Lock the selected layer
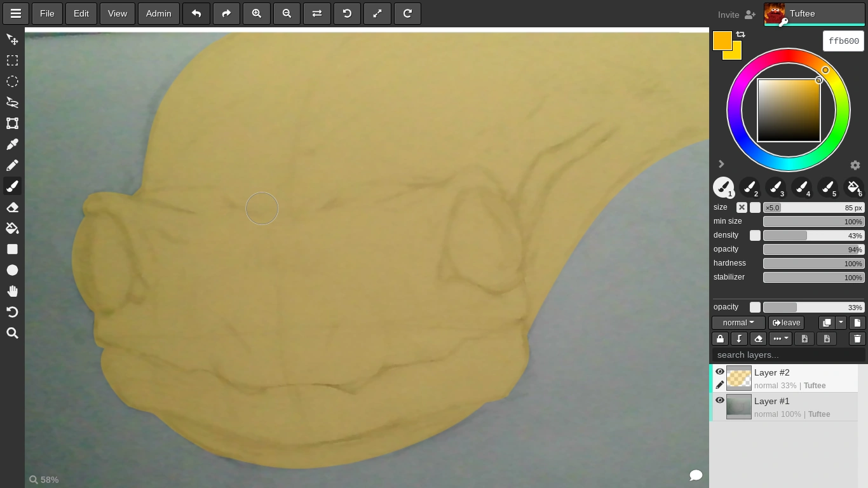Image resolution: width=868 pixels, height=488 pixels. coord(720,339)
